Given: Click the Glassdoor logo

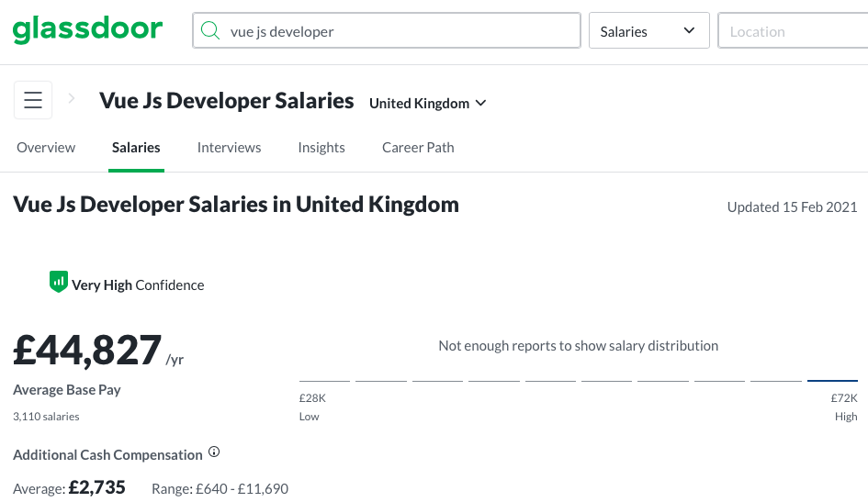Looking at the screenshot, I should (x=87, y=29).
